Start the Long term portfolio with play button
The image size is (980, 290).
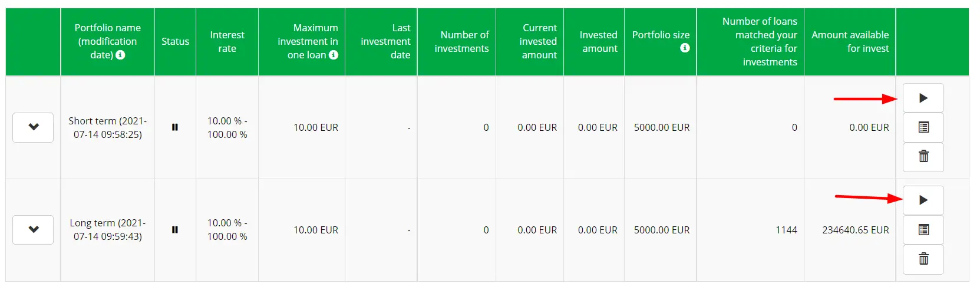(923, 200)
